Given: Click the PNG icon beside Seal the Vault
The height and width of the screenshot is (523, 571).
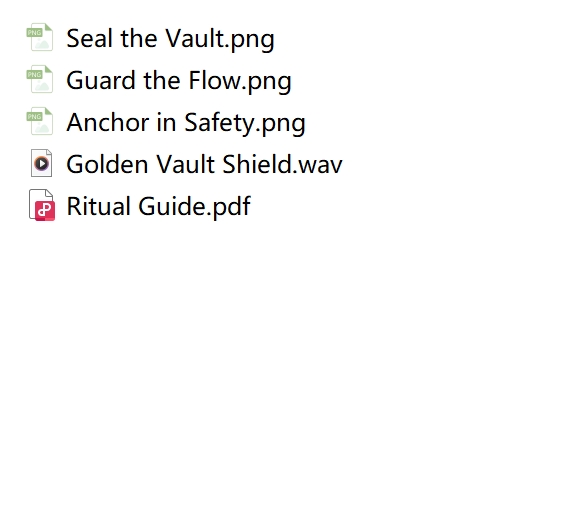Looking at the screenshot, I should tap(40, 37).
